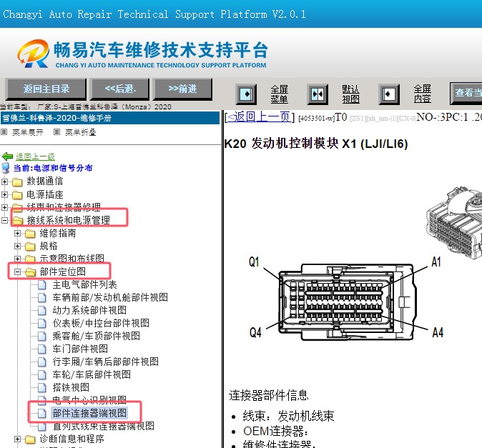Collapse the 部件定位图 tree node
The height and width of the screenshot is (448, 482).
click(x=18, y=272)
